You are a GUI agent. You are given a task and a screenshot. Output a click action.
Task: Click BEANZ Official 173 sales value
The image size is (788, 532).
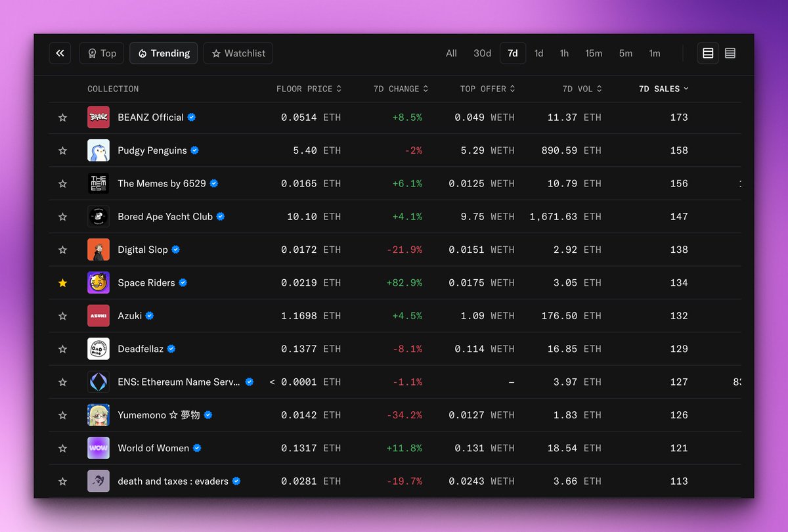coord(679,118)
